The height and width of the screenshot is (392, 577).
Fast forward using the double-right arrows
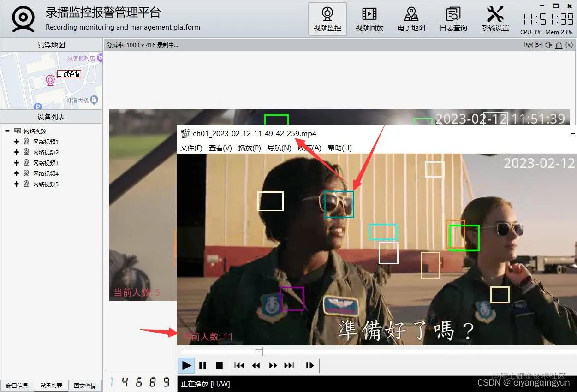click(273, 366)
